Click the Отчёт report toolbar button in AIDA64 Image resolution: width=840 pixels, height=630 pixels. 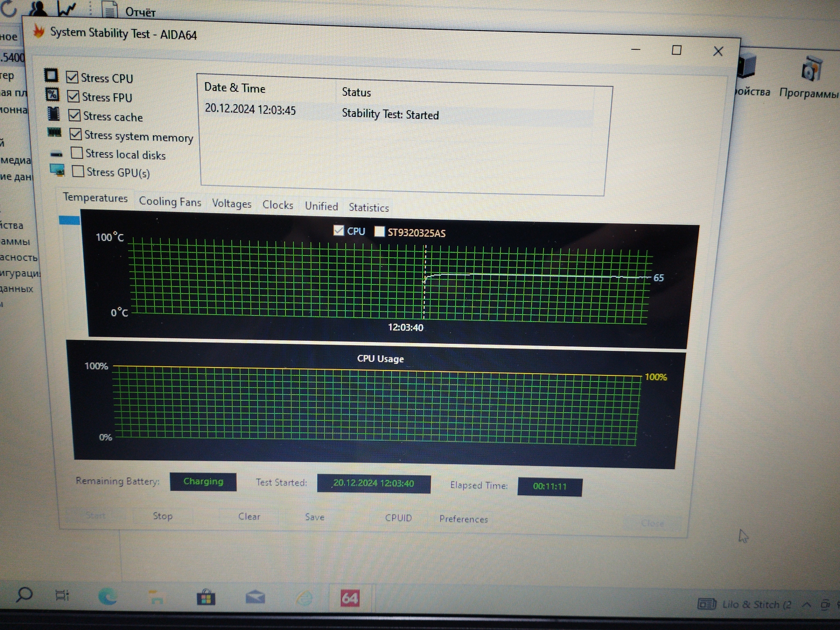coord(130,10)
